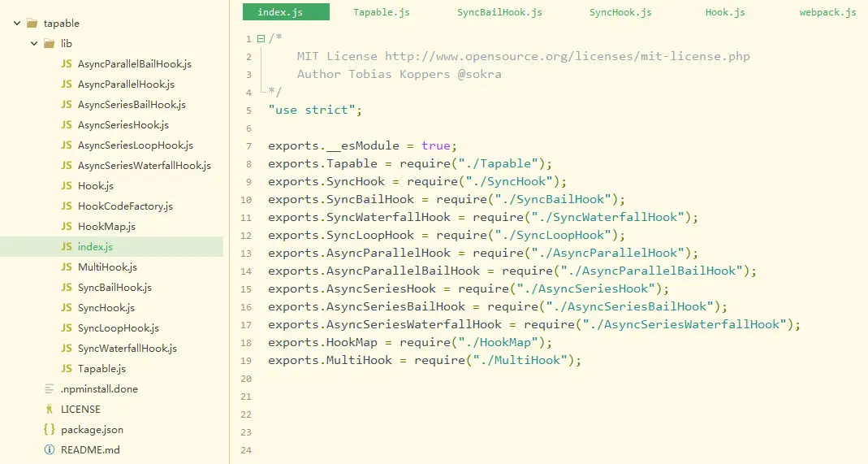Collapse the tapable folder chevron
This screenshot has height=464, width=868.
[17, 24]
